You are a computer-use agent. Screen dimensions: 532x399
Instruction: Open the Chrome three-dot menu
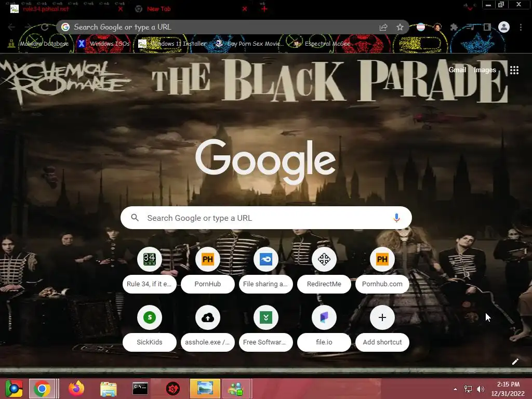pos(521,27)
